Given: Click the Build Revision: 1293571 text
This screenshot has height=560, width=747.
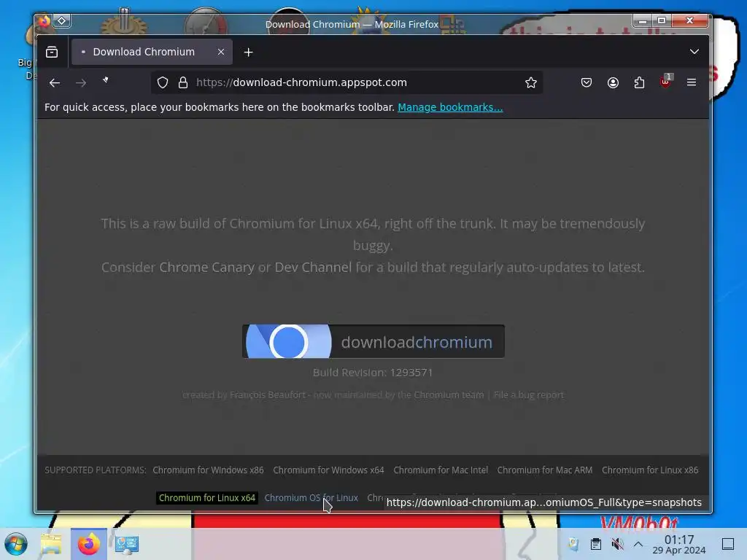Looking at the screenshot, I should 373,373.
